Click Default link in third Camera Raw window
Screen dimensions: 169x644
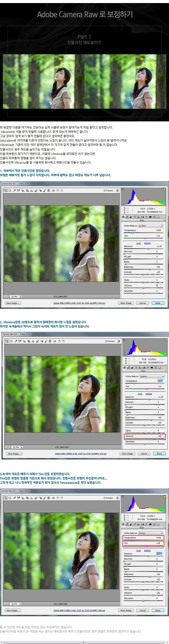[x=147, y=551]
